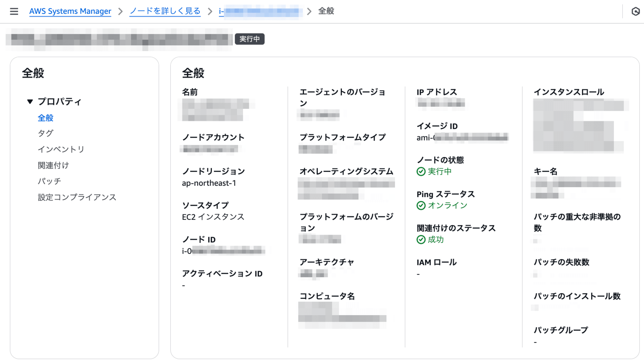
Task: Click the コンピュータ名 label
Action: point(327,296)
